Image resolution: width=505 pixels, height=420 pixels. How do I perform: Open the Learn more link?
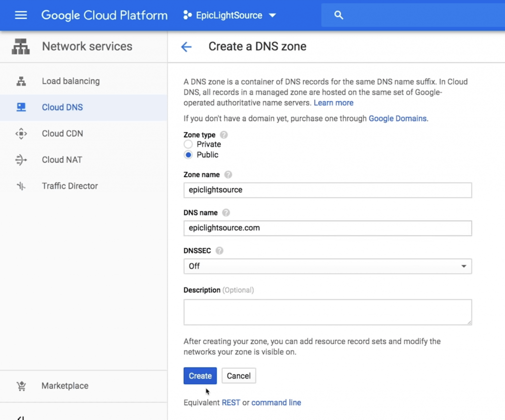[x=333, y=103]
